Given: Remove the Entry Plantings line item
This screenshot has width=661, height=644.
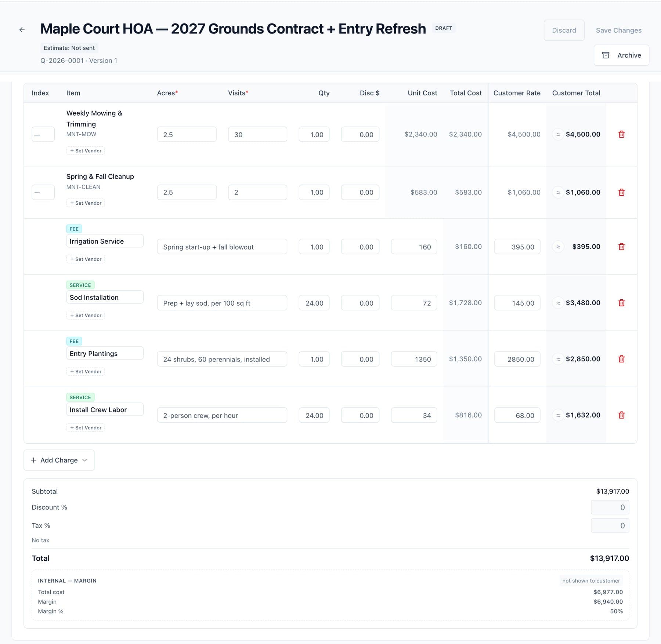Looking at the screenshot, I should (621, 359).
